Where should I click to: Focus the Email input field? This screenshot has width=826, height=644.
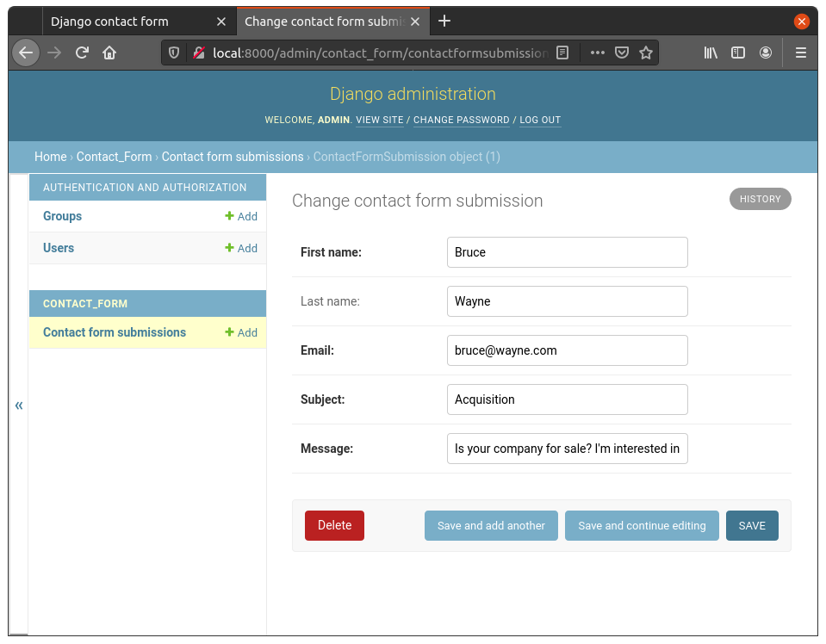567,350
